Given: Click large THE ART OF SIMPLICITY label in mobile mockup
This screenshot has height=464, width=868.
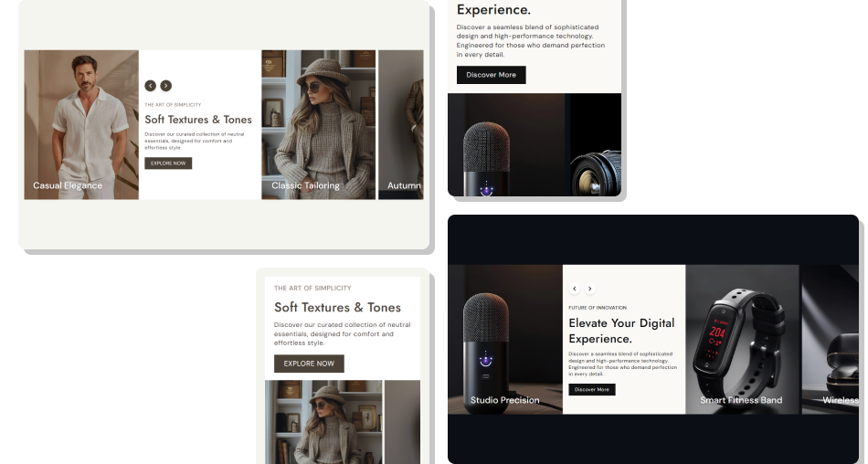Looking at the screenshot, I should click(x=312, y=289).
